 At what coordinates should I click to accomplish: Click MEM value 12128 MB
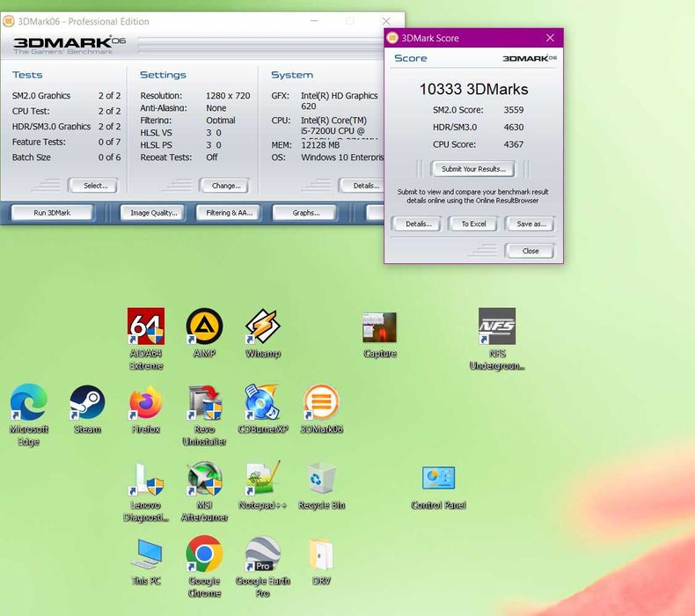point(320,145)
